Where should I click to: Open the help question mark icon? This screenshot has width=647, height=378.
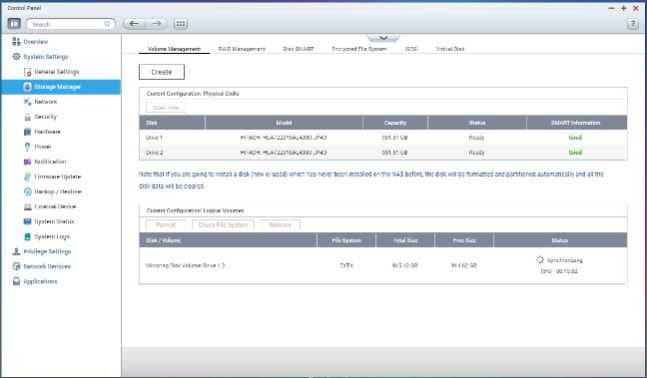pos(633,24)
